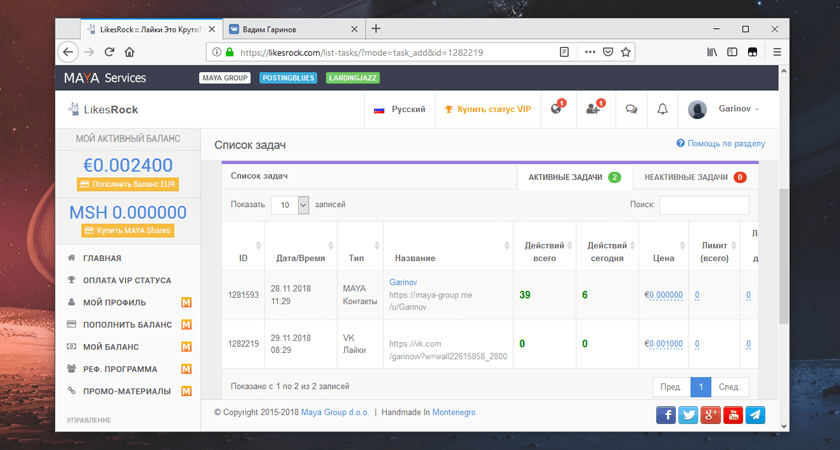Sort table by Цена column

pyautogui.click(x=664, y=246)
